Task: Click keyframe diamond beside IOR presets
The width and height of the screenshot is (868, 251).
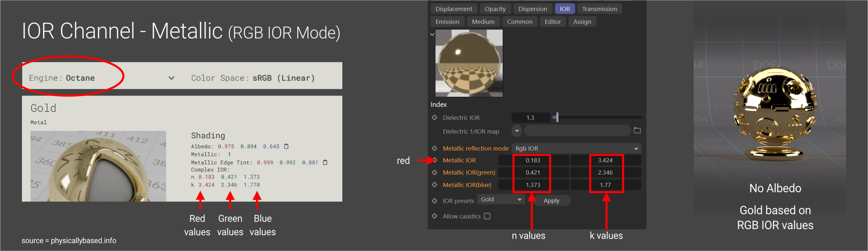Action: pos(435,201)
